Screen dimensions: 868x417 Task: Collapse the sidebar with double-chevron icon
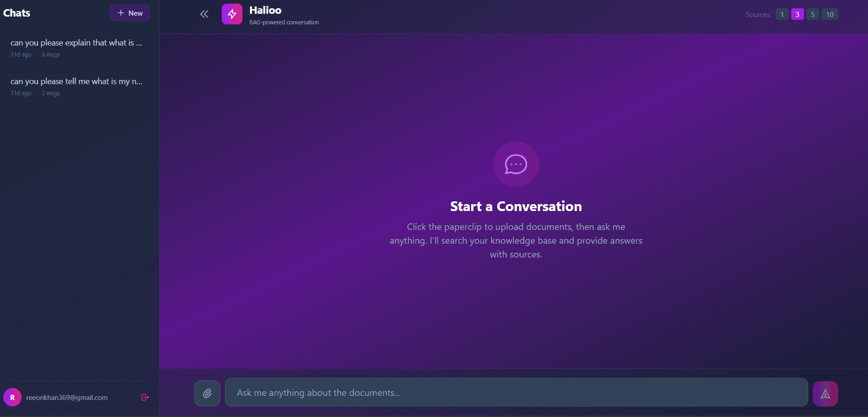(204, 14)
